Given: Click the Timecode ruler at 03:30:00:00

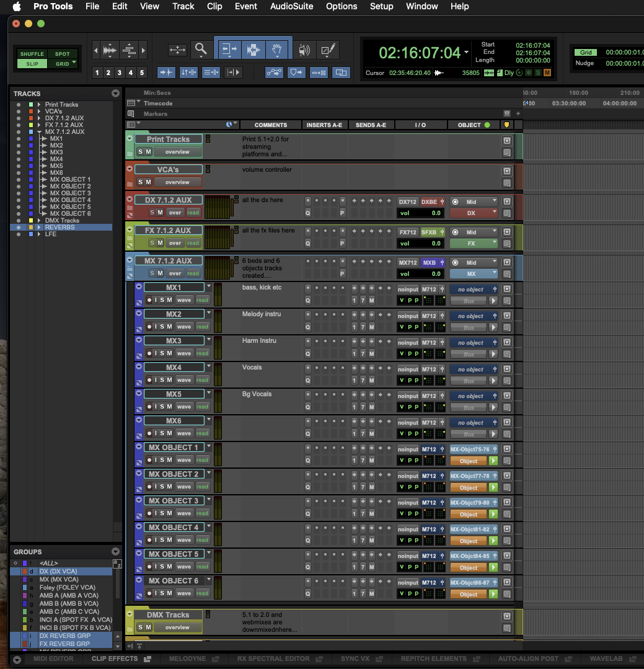Looking at the screenshot, I should [568, 104].
